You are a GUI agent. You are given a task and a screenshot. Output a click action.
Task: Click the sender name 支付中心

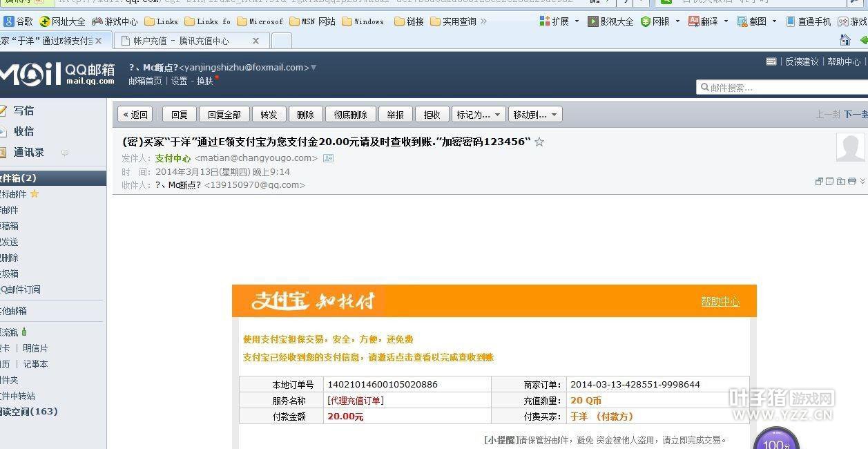click(173, 158)
